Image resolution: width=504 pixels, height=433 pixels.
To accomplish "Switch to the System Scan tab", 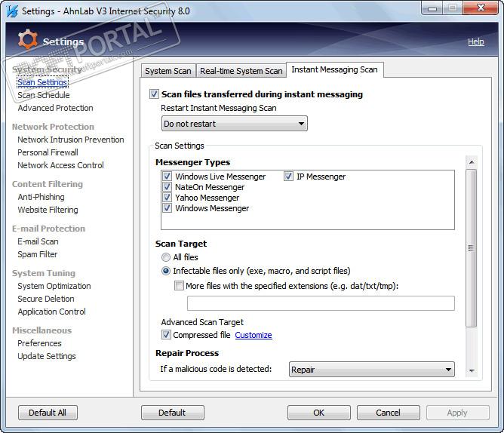I will [168, 71].
